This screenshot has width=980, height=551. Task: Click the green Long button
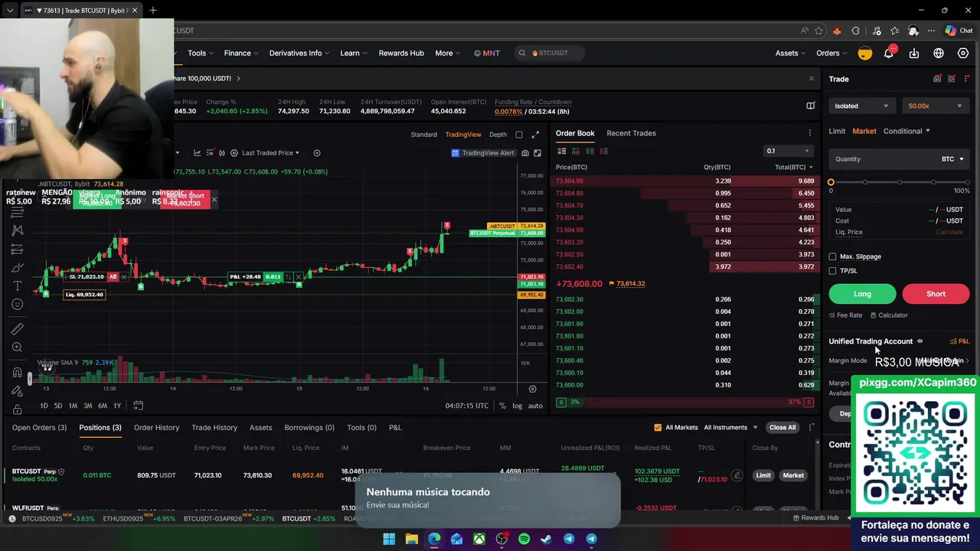(x=862, y=294)
